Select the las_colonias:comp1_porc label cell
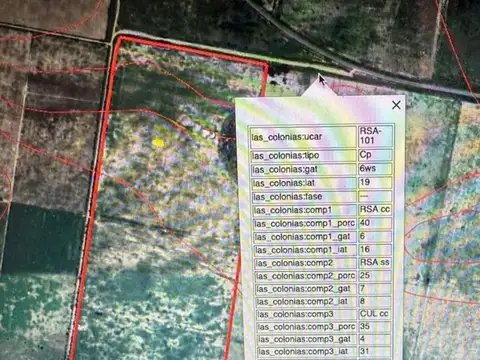Viewport: 480px width, 360px height. (x=305, y=224)
